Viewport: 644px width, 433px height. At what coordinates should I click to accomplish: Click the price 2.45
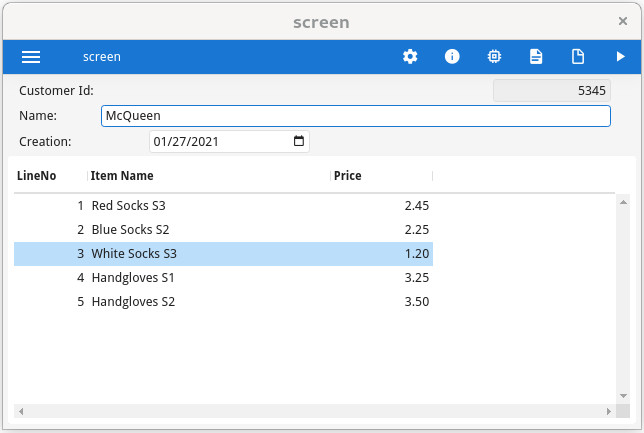click(x=416, y=205)
